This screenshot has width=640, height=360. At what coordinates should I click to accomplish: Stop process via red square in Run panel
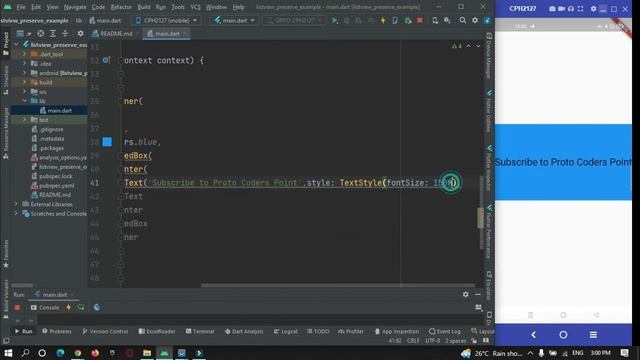[17, 308]
